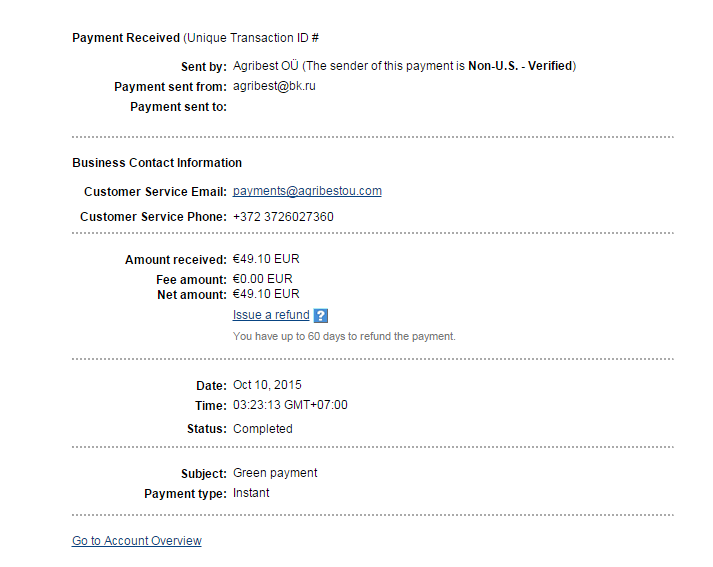Click the Completed status text

263,429
